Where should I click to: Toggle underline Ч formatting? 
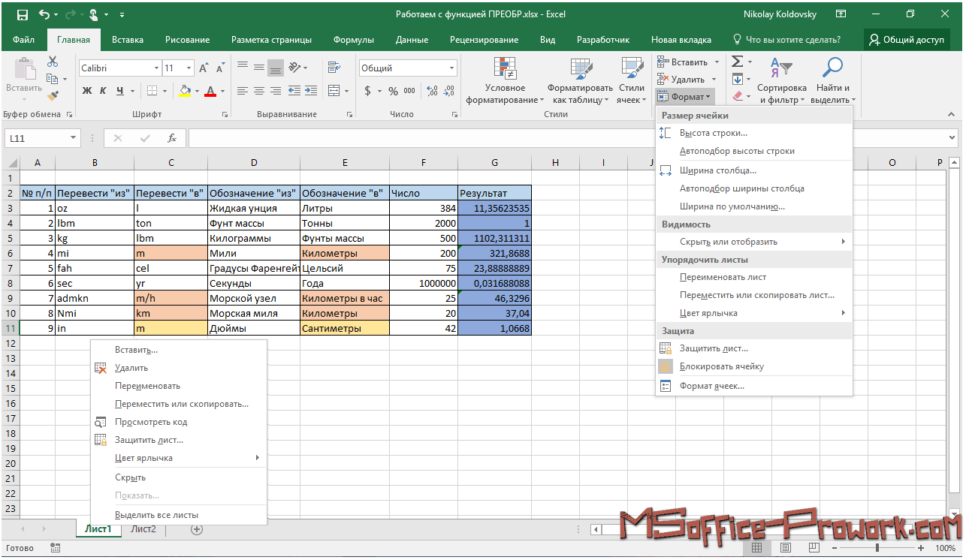click(120, 91)
